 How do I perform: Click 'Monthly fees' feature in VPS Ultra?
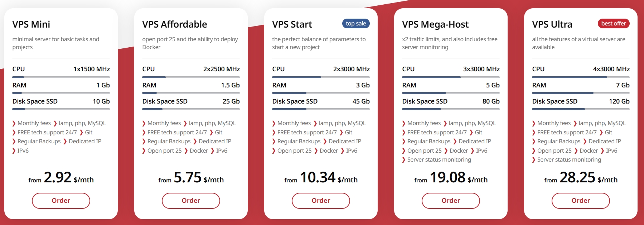click(554, 123)
